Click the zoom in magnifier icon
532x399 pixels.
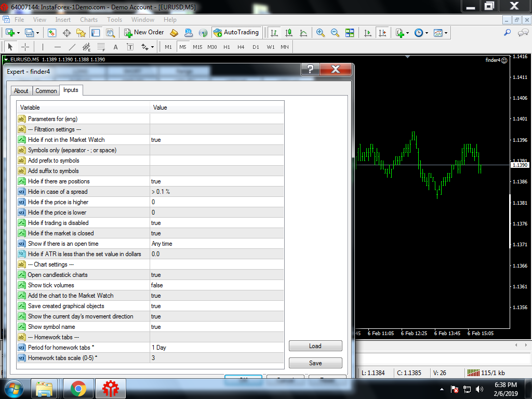[321, 32]
